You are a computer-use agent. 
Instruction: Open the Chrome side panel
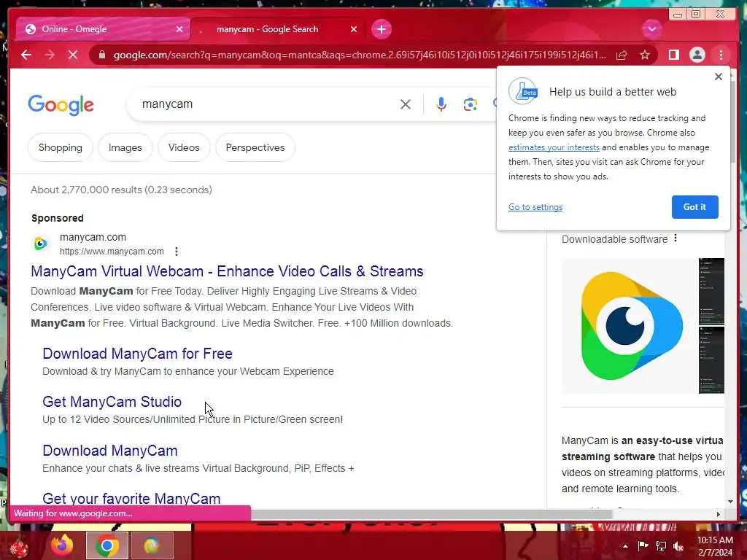pyautogui.click(x=673, y=55)
